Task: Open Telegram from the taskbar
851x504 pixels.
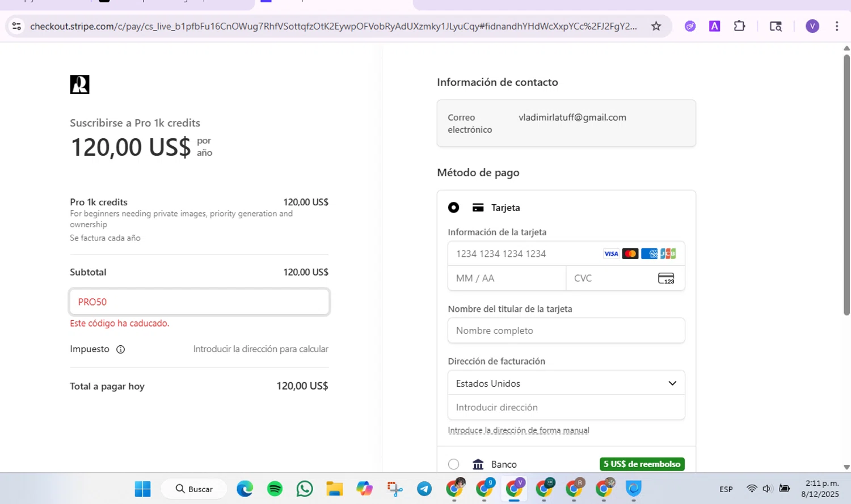Action: pos(424,489)
